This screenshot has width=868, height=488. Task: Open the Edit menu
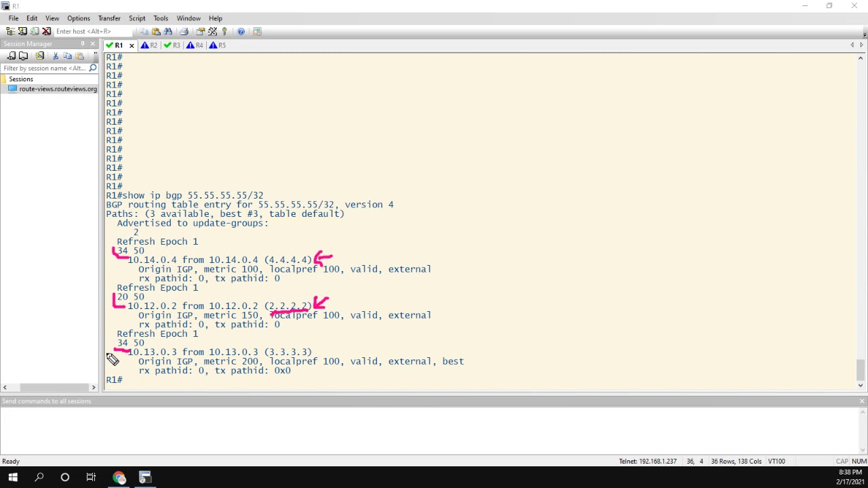[x=32, y=18]
